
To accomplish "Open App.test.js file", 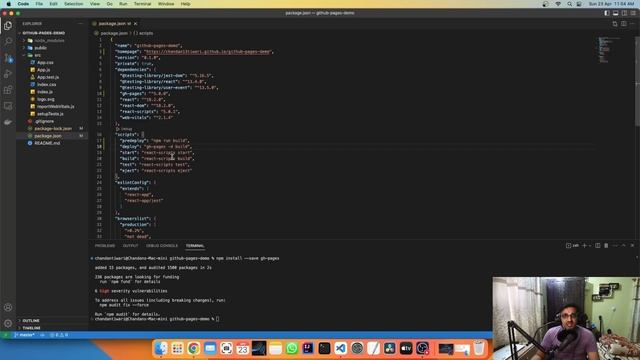I will point(48,77).
